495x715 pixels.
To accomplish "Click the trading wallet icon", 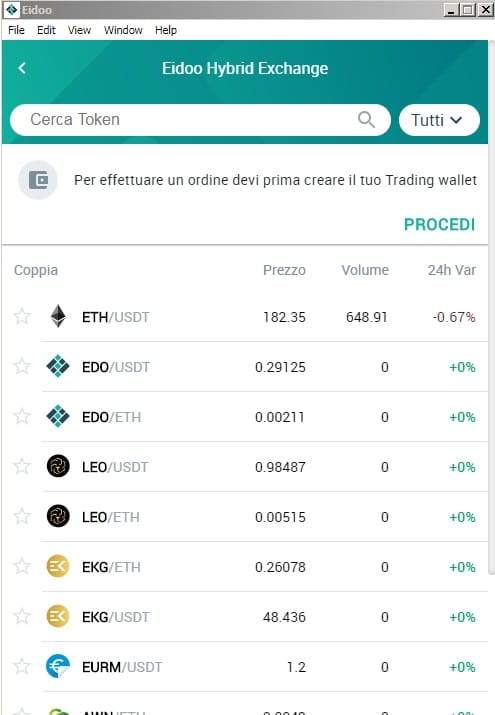I will 38,180.
